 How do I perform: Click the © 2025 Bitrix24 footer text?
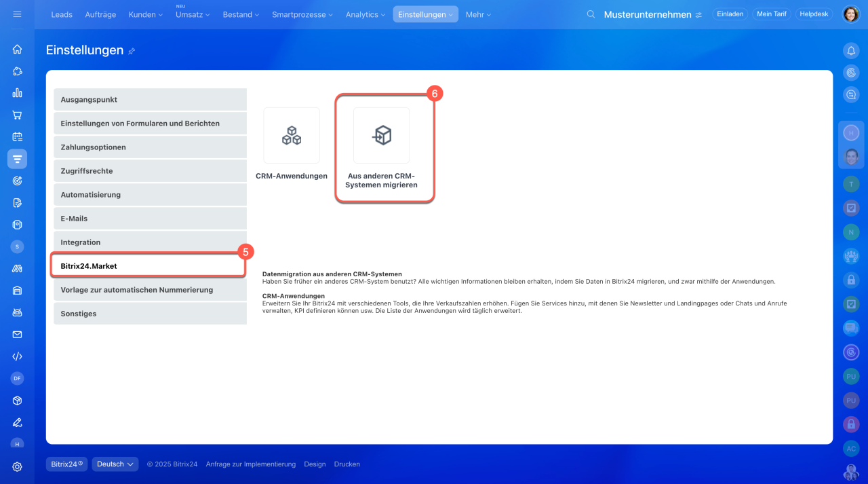pyautogui.click(x=172, y=464)
